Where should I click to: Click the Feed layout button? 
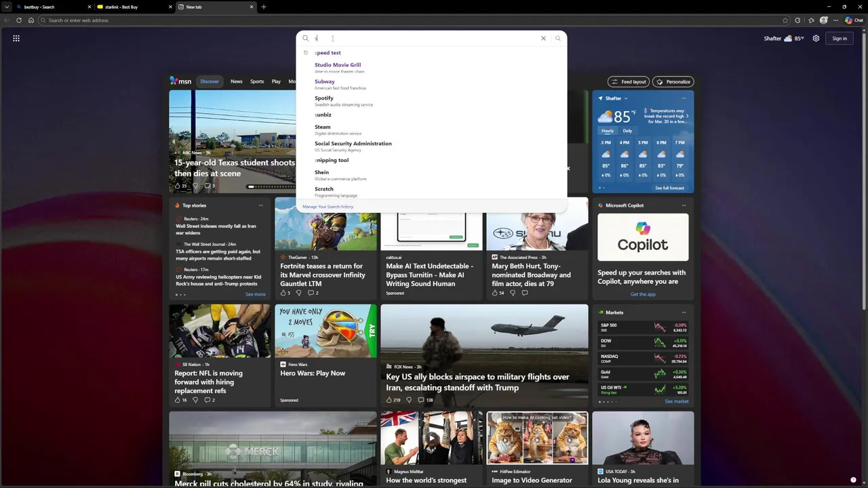click(629, 81)
